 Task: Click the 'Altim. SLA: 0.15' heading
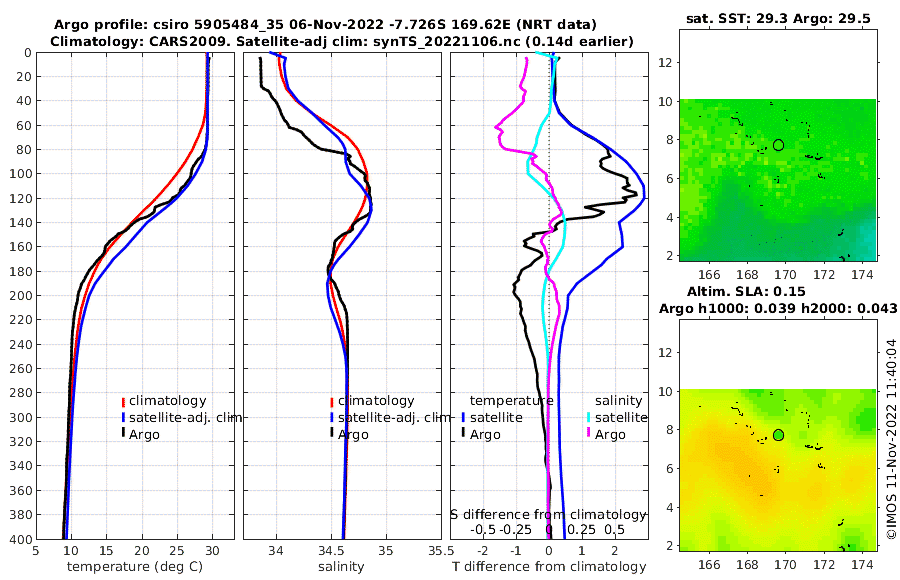[x=746, y=291]
